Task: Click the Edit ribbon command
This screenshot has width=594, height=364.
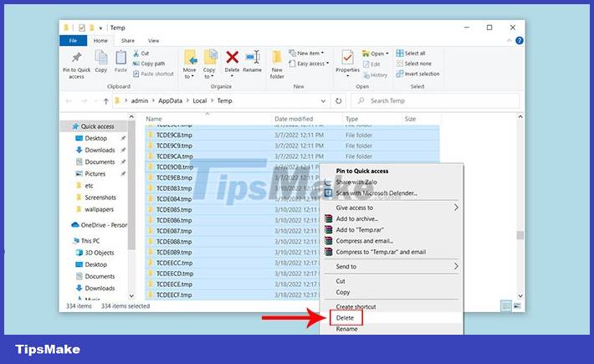Action: click(x=371, y=64)
